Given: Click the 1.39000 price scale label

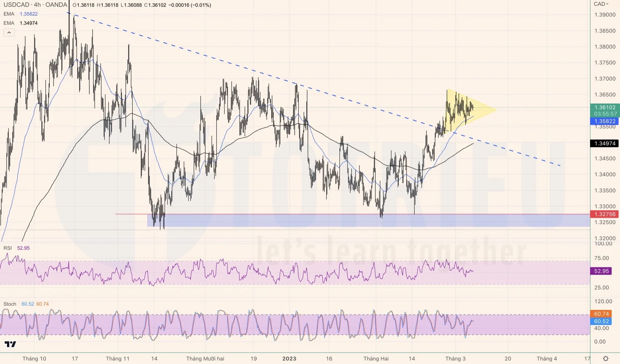Looking at the screenshot, I should 605,15.
